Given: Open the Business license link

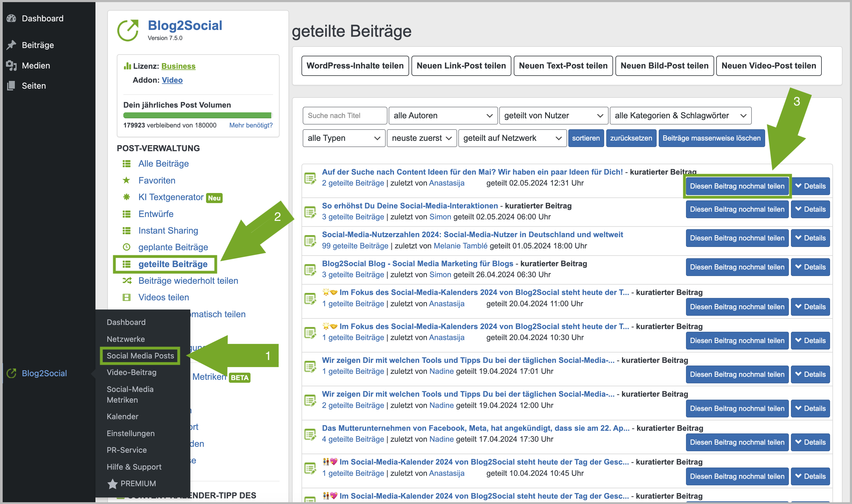Looking at the screenshot, I should (x=178, y=66).
